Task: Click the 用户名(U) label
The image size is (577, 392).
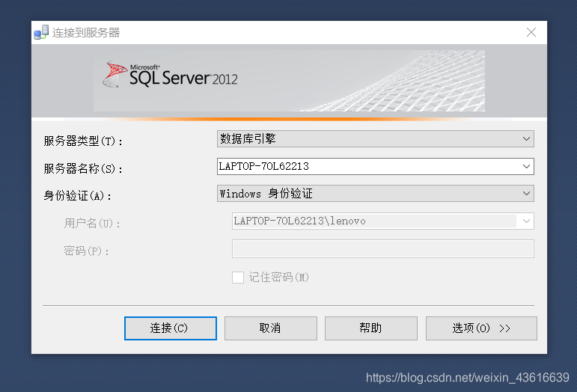Action: pos(92,223)
